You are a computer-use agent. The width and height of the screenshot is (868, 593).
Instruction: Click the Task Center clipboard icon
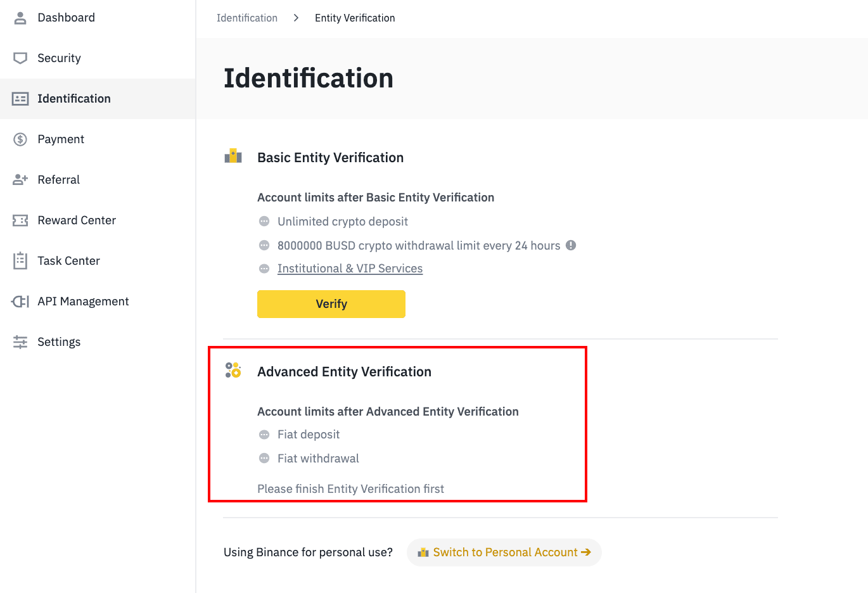20,260
